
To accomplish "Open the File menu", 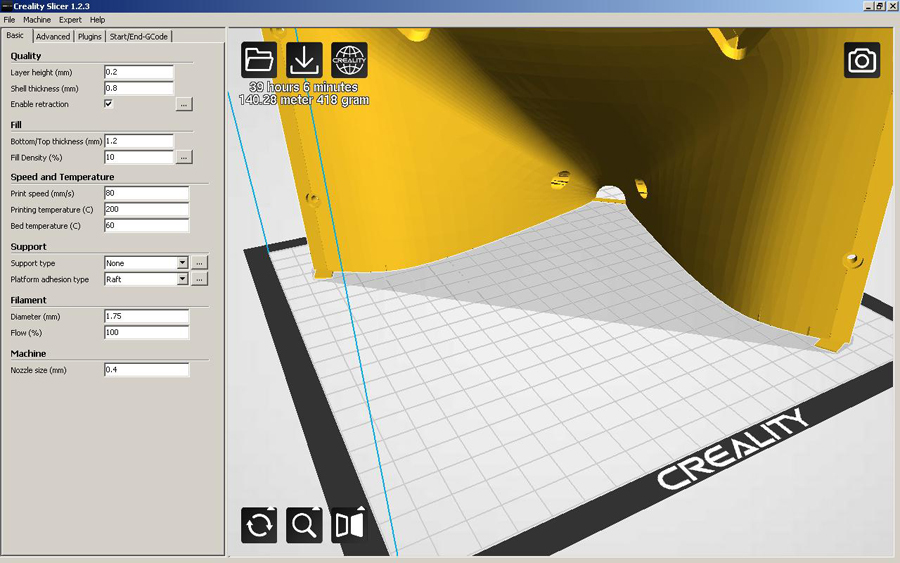I will click(9, 20).
